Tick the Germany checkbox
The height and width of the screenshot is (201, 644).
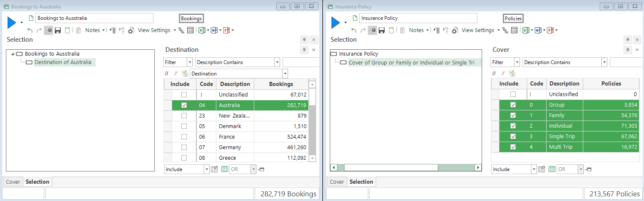pyautogui.click(x=184, y=147)
